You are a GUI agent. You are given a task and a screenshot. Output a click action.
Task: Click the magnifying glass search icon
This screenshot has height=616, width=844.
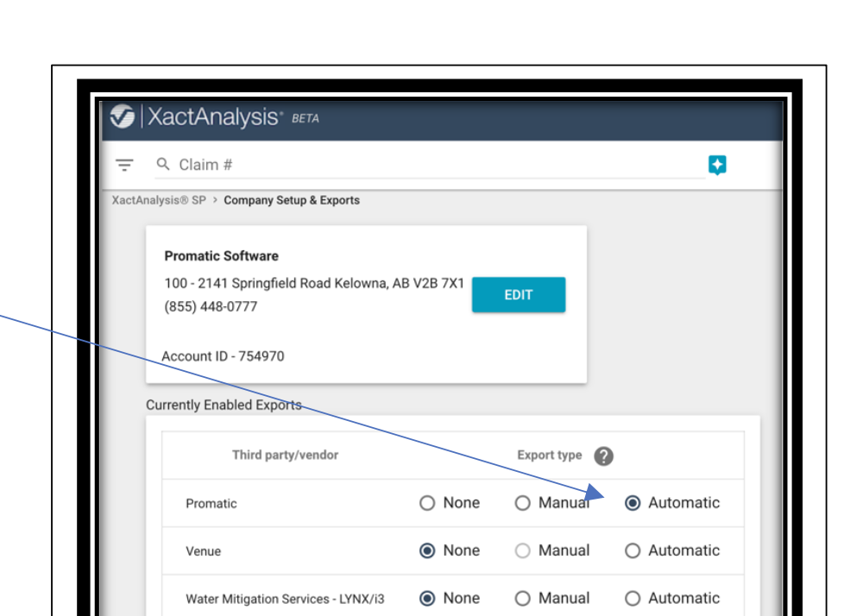(161, 164)
